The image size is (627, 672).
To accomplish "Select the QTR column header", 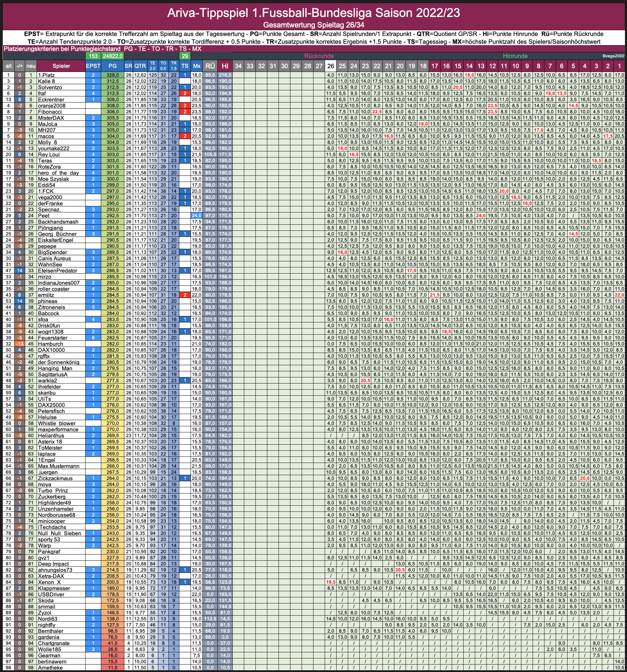I will coord(140,66).
